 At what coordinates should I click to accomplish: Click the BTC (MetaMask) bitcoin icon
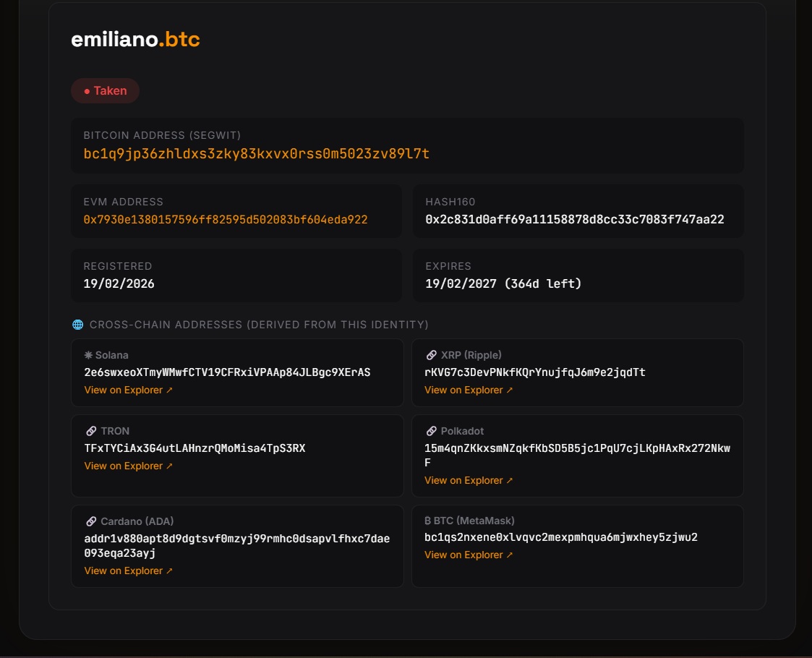427,521
